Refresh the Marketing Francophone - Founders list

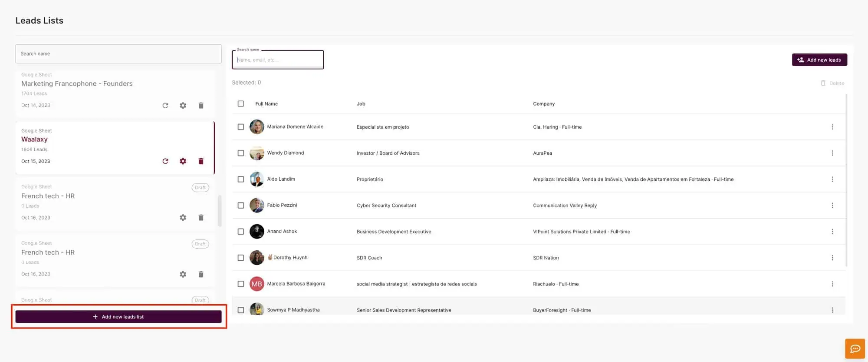[165, 106]
